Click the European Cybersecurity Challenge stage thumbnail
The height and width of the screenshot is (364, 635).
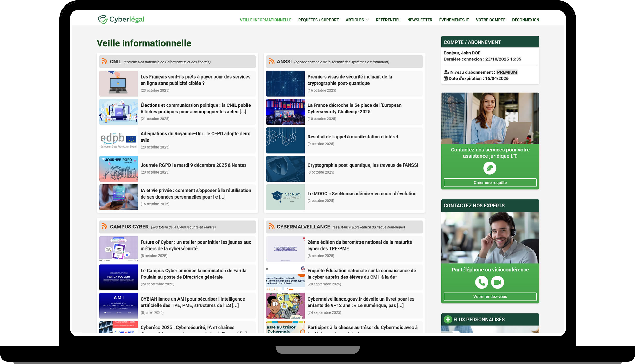285,112
